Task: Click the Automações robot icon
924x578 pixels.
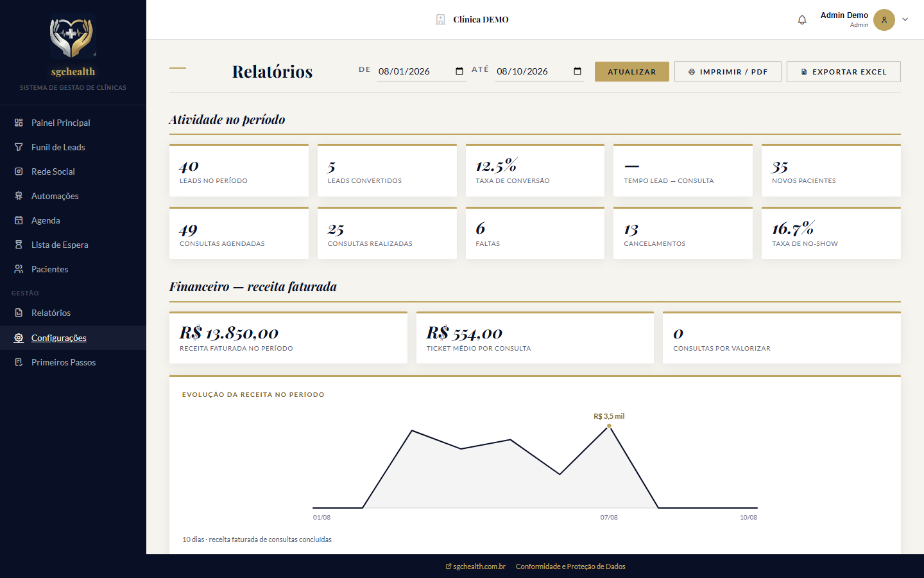Action: click(x=19, y=196)
